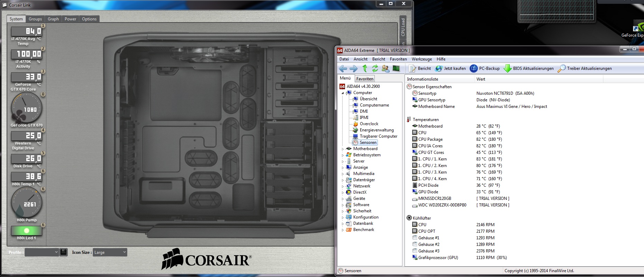Open the Favoriten menu

[x=398, y=59]
